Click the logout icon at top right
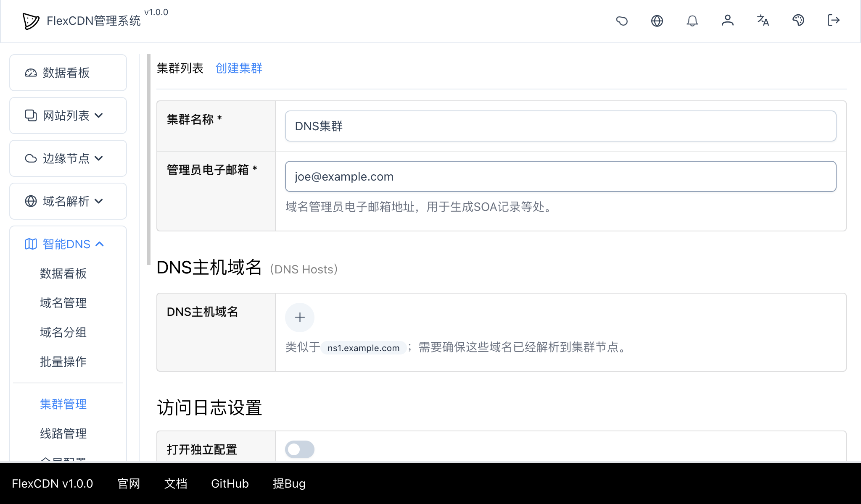Viewport: 861px width, 504px height. coord(832,21)
